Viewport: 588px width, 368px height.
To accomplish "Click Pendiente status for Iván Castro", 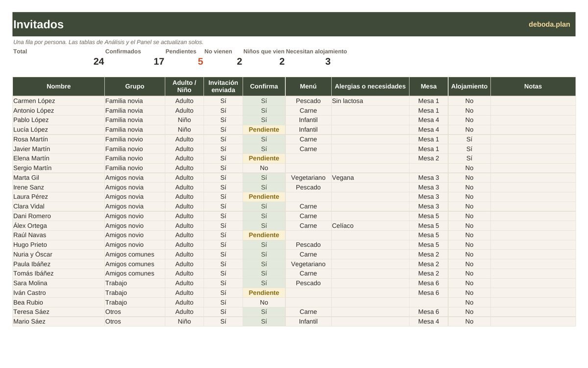I will click(x=264, y=293).
